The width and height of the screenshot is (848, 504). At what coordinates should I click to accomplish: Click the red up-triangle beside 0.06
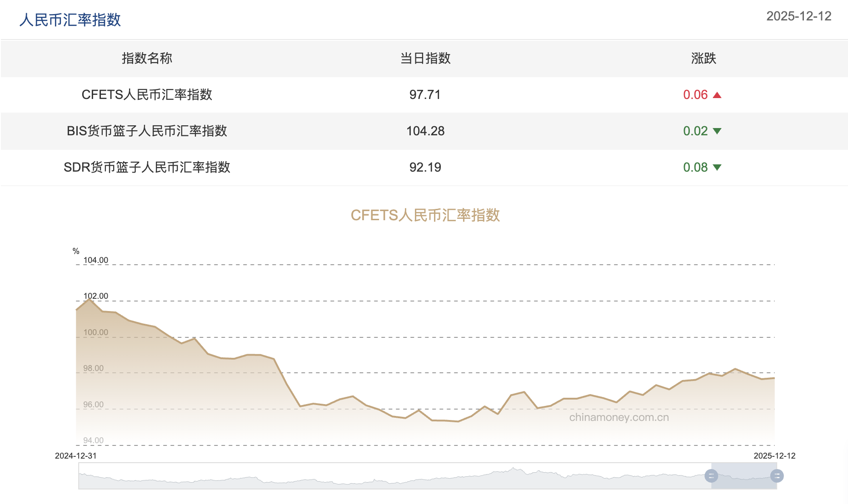click(717, 95)
